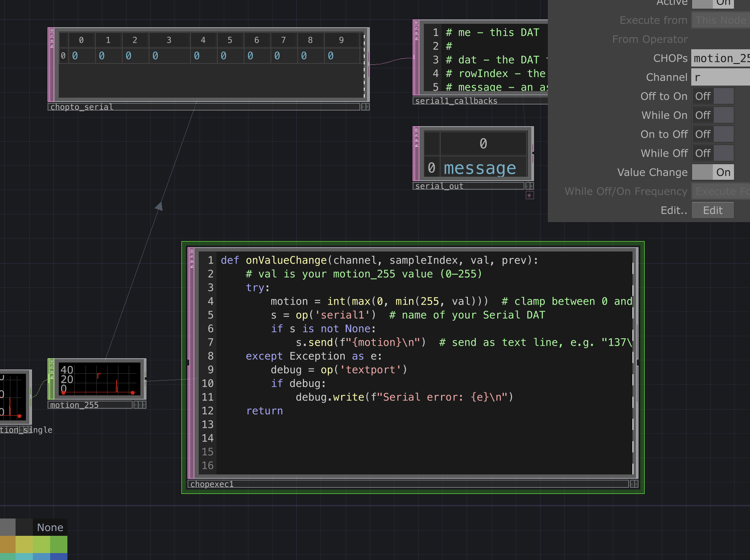Click the CHOPs input field
Image resolution: width=750 pixels, height=560 pixels.
pos(720,58)
